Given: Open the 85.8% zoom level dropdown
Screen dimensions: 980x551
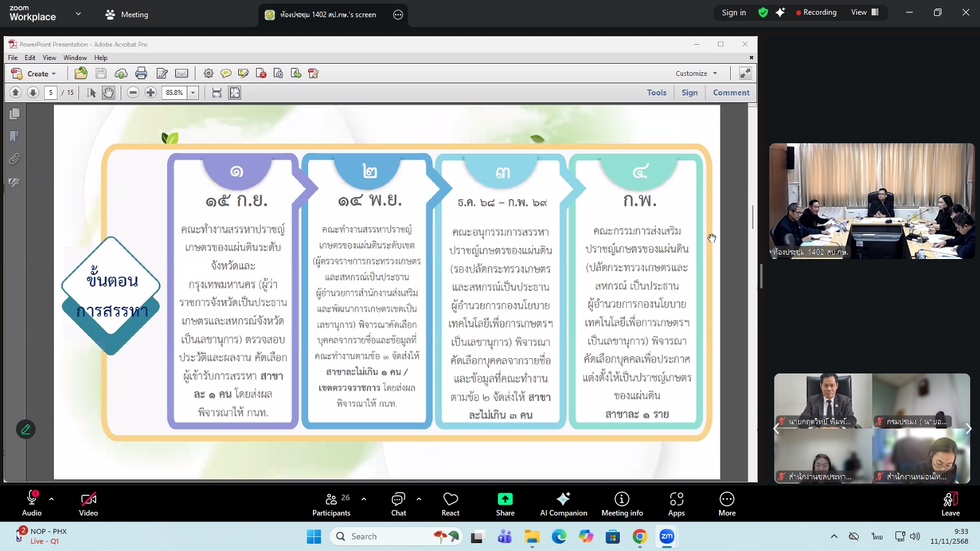Looking at the screenshot, I should (192, 92).
